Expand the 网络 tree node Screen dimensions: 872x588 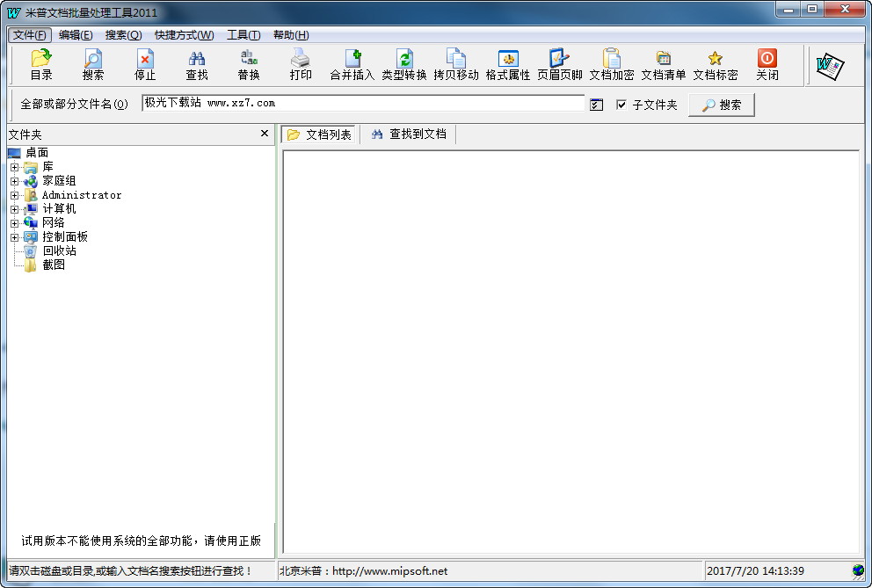(14, 223)
